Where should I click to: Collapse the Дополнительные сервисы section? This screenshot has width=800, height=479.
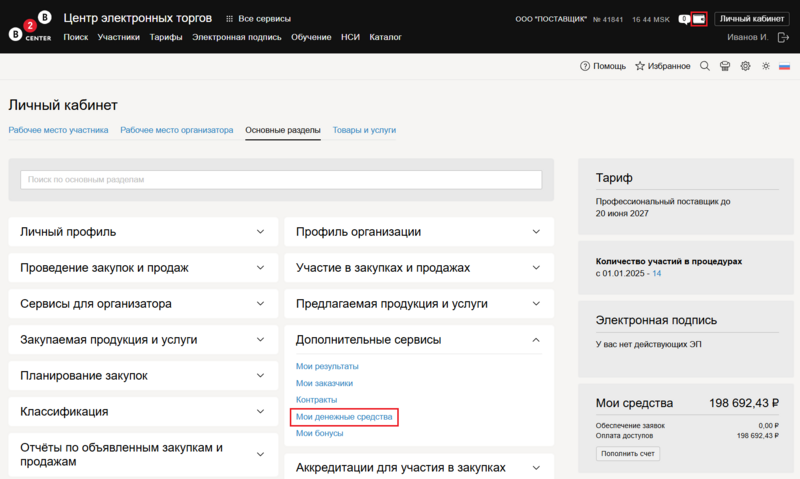pyautogui.click(x=418, y=340)
